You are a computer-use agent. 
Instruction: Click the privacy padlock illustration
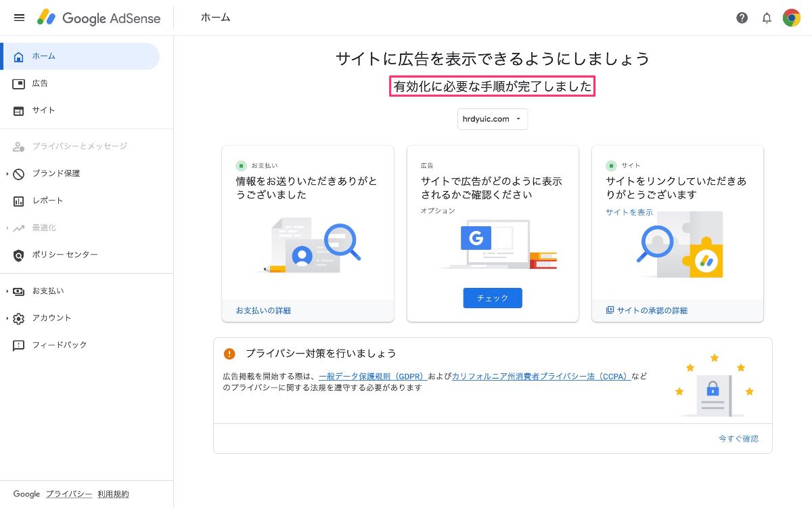click(x=714, y=386)
